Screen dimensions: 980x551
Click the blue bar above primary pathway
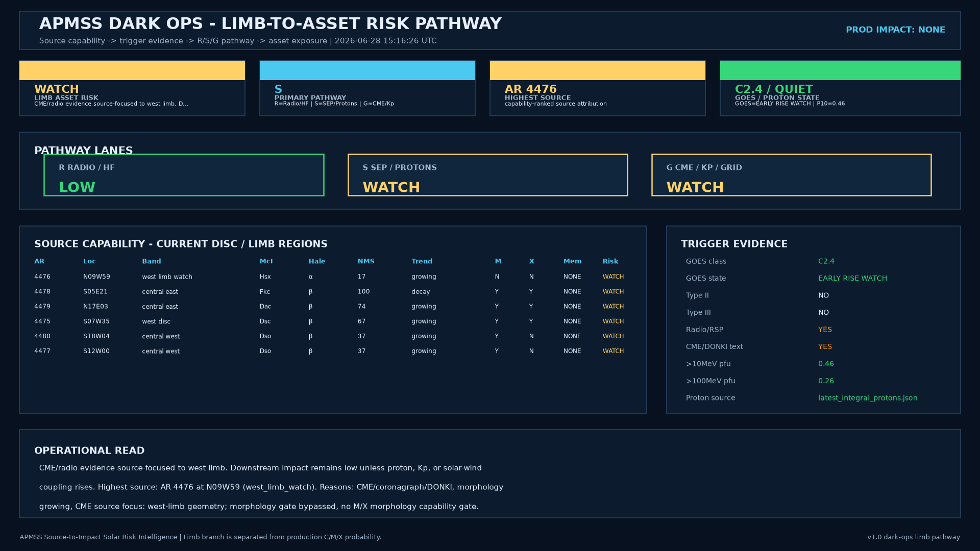pos(367,70)
